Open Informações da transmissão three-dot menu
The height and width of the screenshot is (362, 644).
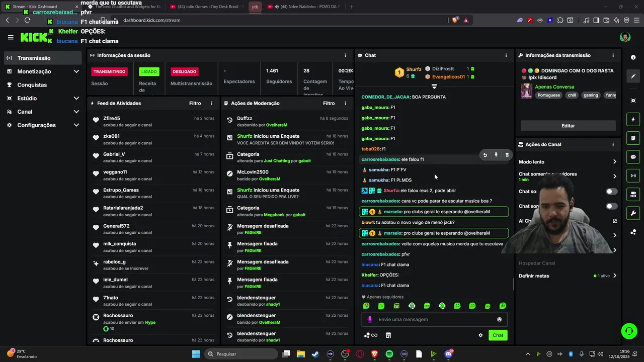pos(613,55)
